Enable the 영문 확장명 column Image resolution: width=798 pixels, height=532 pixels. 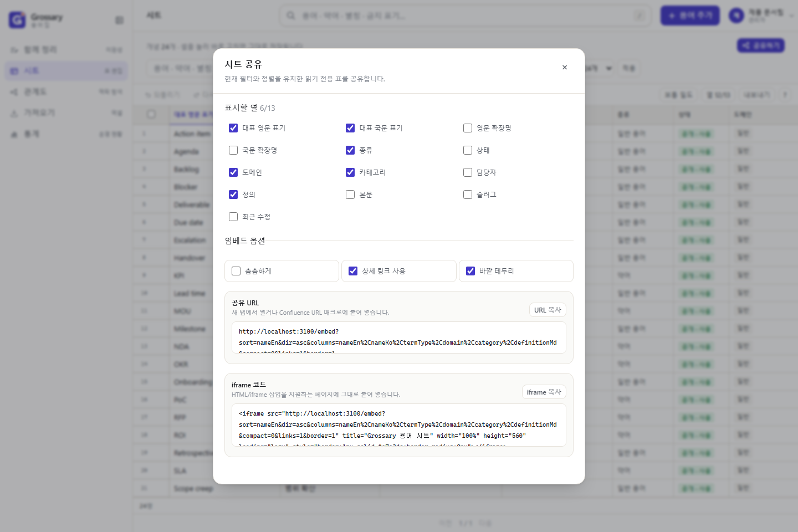(x=468, y=128)
